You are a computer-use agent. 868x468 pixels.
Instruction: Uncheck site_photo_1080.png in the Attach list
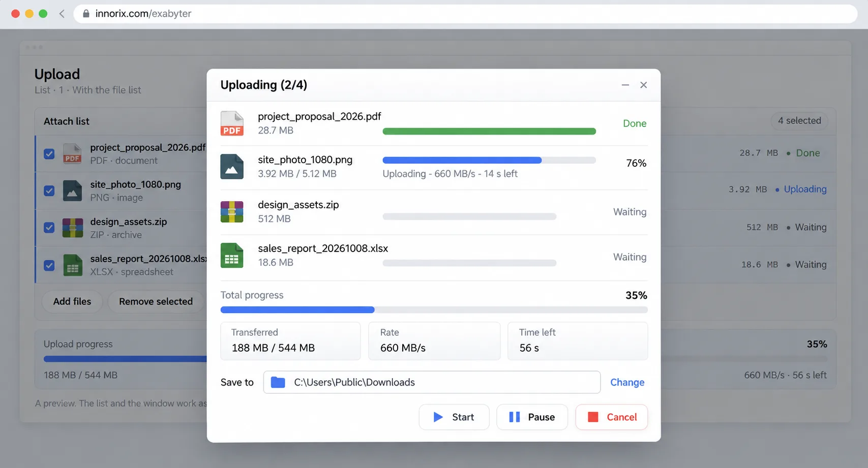click(49, 191)
